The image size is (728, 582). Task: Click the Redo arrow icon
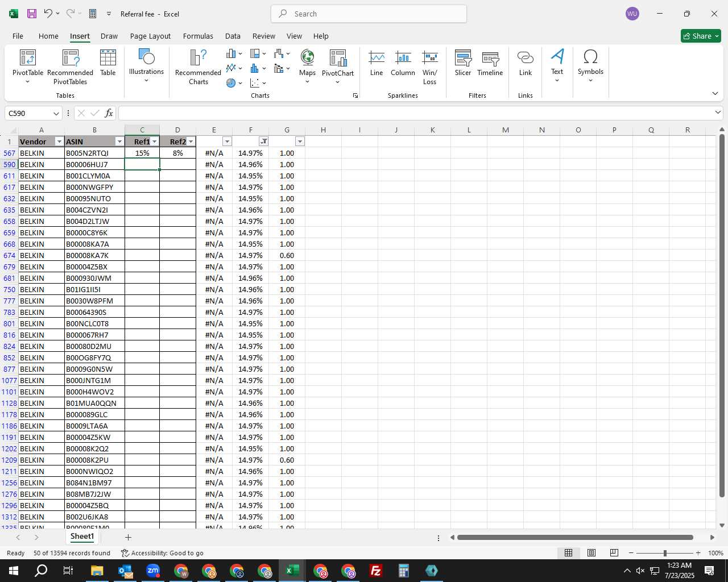click(70, 14)
